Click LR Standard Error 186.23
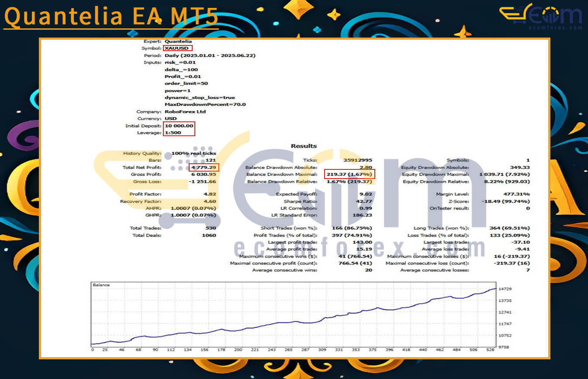This screenshot has width=588, height=379. 363,215
